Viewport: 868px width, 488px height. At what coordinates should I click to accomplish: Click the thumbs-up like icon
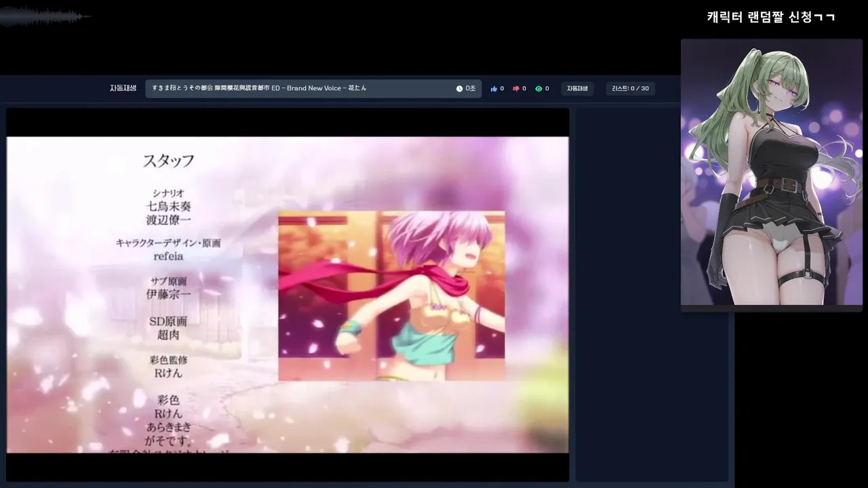tap(494, 89)
